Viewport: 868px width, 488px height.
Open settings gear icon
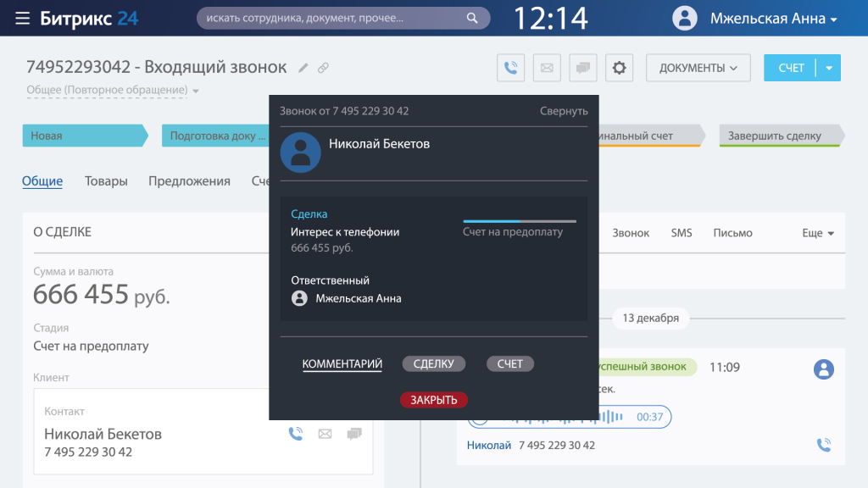point(619,68)
